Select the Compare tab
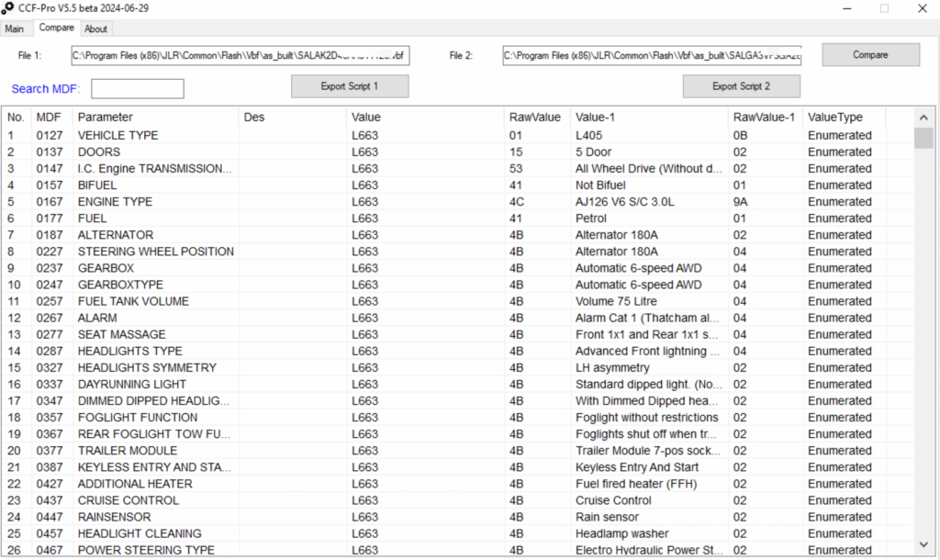Screen dimensions: 940x560 pos(57,28)
